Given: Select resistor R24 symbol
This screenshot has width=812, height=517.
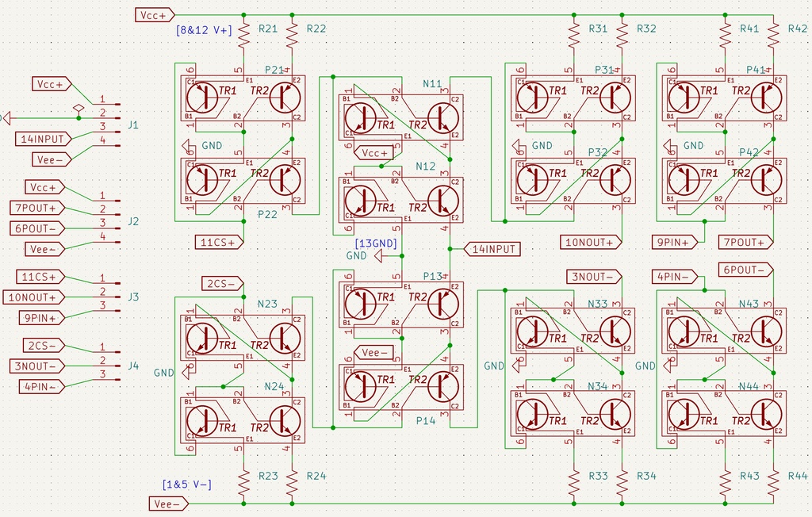Looking at the screenshot, I should coord(292,482).
